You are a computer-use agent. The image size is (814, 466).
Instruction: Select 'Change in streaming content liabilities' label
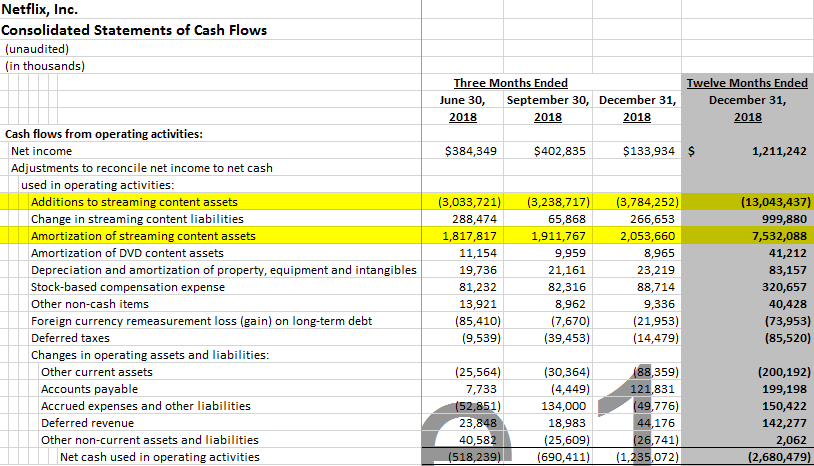(x=137, y=219)
